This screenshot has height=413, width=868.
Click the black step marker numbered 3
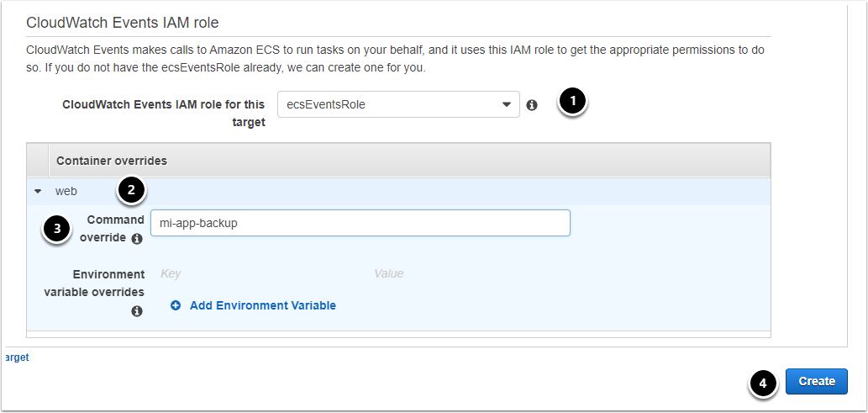(x=56, y=229)
